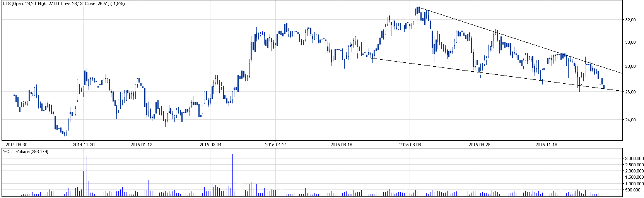Click the 2015-11-18 date label
This screenshot has height=198, width=644.
[546, 145]
